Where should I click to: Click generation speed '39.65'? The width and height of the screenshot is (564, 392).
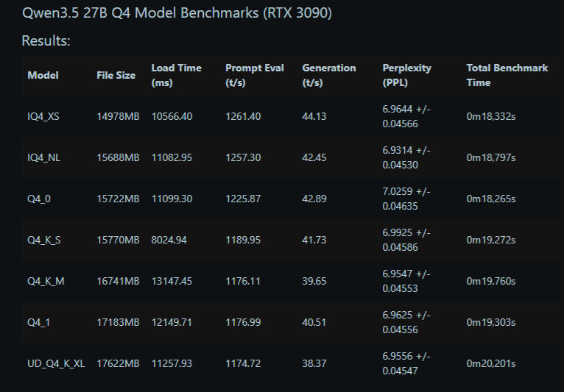314,281
